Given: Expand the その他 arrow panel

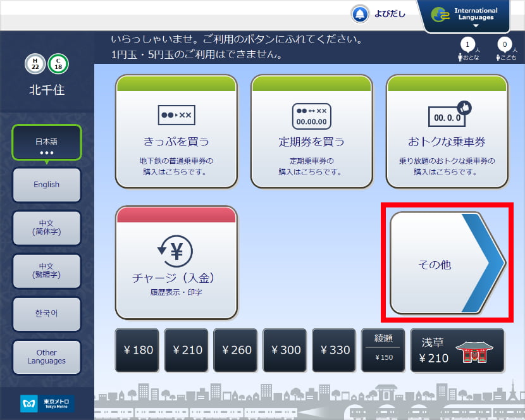Looking at the screenshot, I should point(447,264).
